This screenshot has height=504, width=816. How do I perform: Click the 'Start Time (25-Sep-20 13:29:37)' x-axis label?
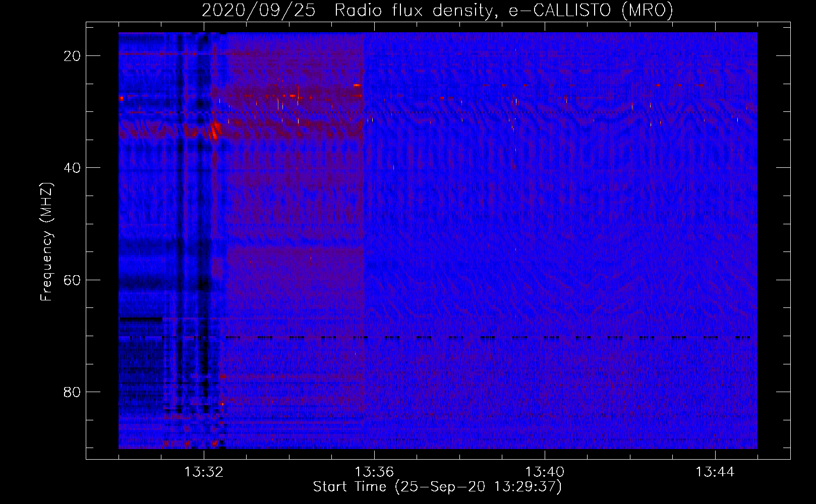tap(437, 487)
